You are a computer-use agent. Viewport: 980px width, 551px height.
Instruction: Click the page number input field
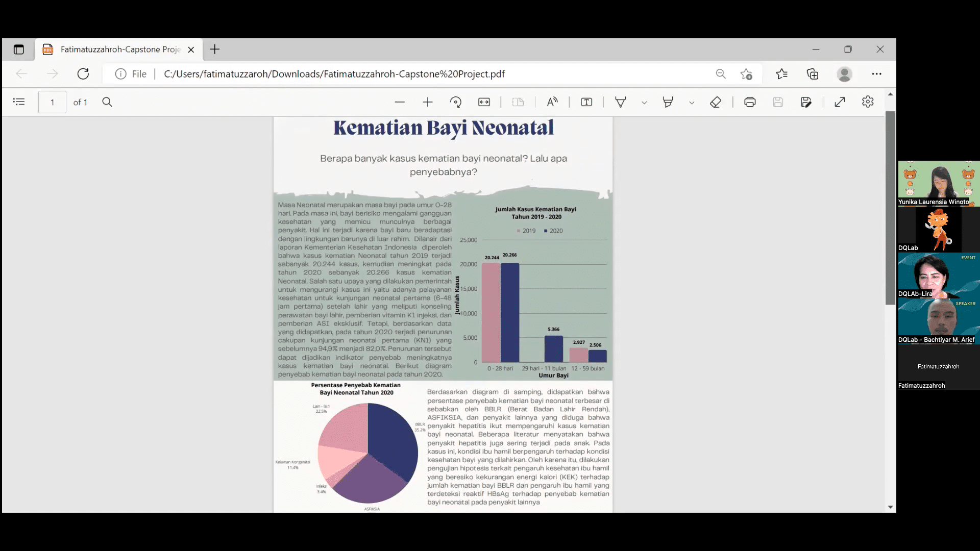click(52, 102)
